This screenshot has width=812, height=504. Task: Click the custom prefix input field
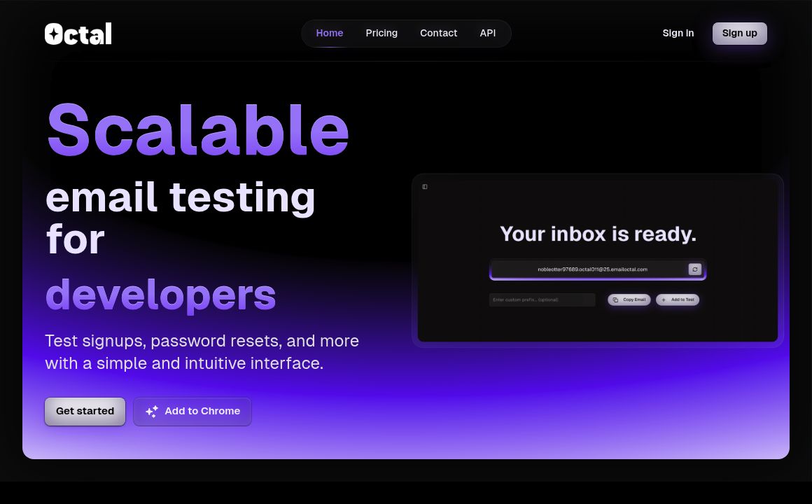pos(542,300)
